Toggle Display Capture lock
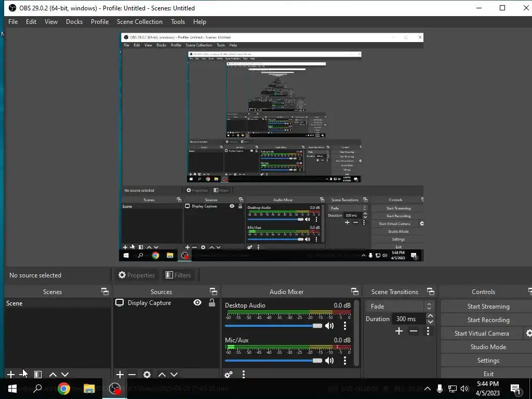 (x=212, y=302)
